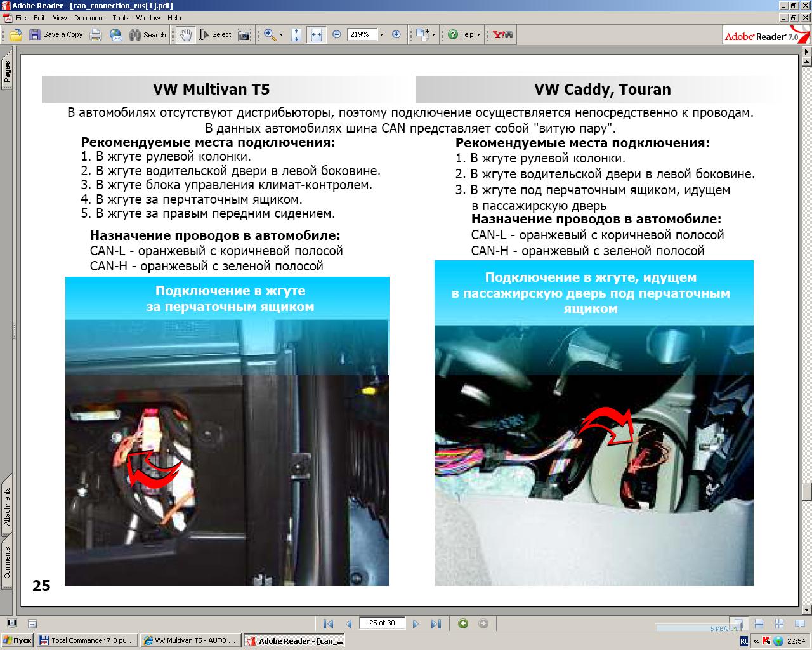Set Fit Page view

296,35
